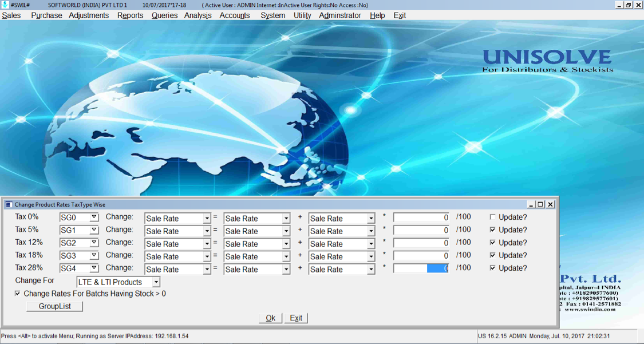Restore down the main application window
Image resolution: width=644 pixels, height=344 pixels.
[x=629, y=5]
